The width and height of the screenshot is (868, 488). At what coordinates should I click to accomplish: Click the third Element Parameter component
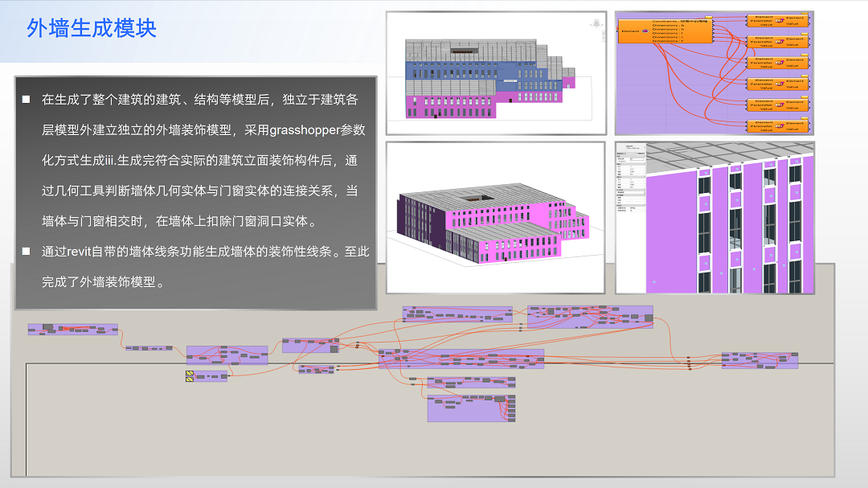tap(779, 62)
